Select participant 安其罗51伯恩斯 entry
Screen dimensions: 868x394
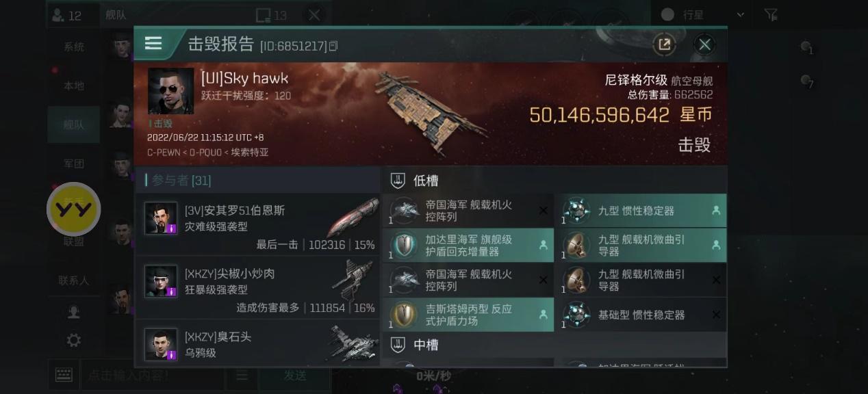click(257, 225)
